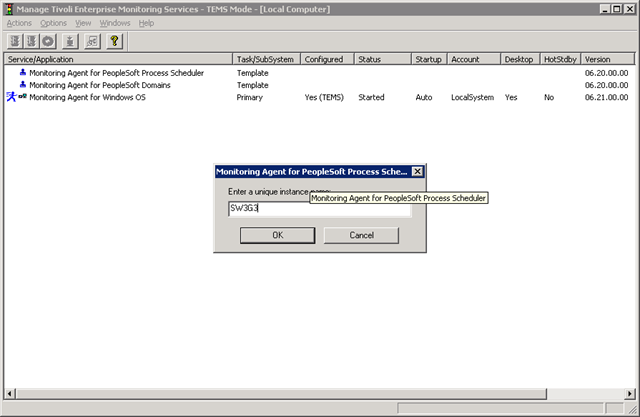Click the Startup column header
640x417 pixels.
429,59
